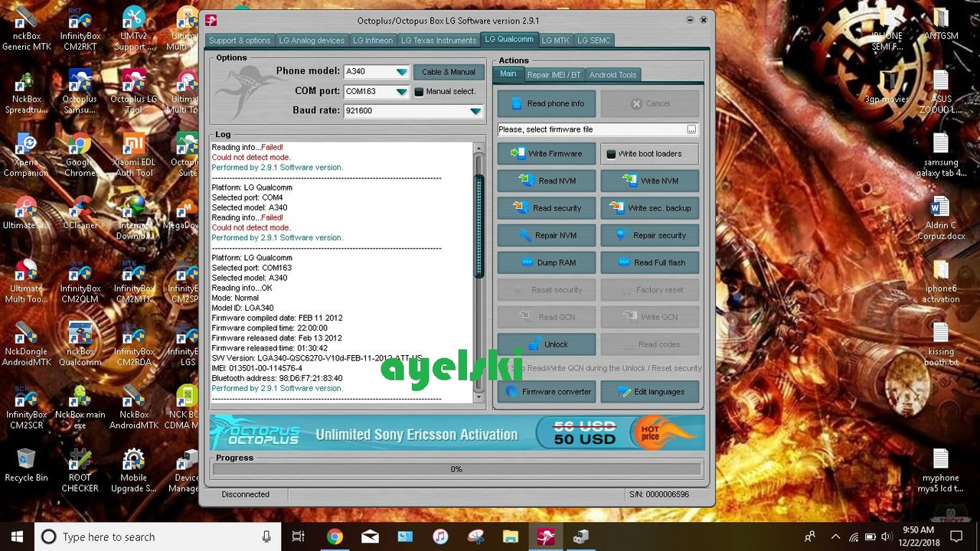Select Octoplus Samsung desktop icon
The height and width of the screenshot is (551, 980).
[80, 93]
